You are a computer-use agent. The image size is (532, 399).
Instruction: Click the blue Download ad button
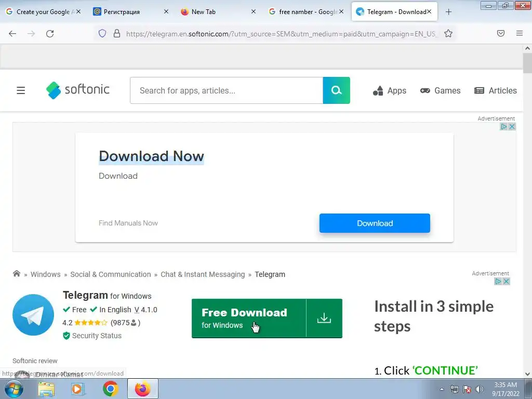pos(375,223)
